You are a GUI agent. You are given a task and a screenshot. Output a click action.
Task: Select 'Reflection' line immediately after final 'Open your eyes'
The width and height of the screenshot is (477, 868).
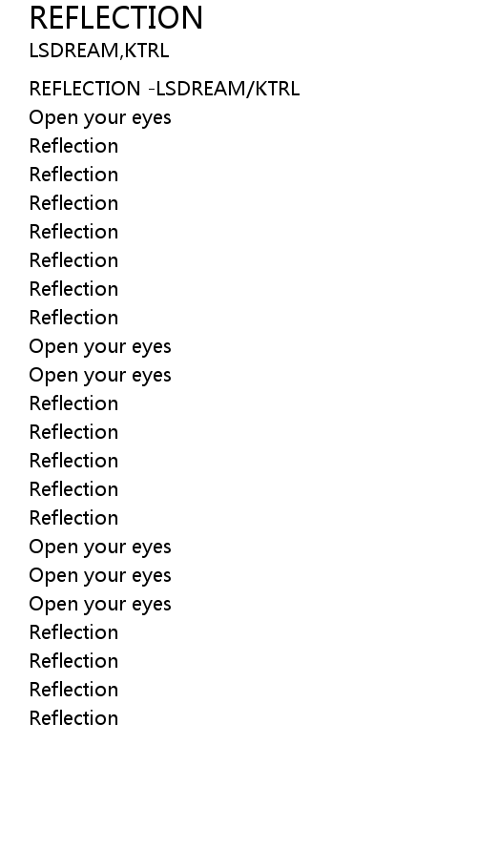pos(73,632)
